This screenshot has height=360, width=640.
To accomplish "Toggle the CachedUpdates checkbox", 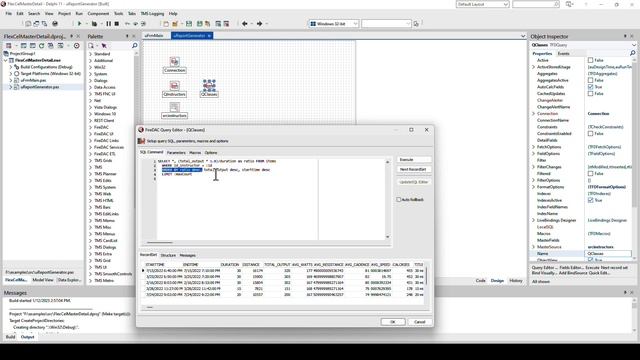I will coord(590,93).
